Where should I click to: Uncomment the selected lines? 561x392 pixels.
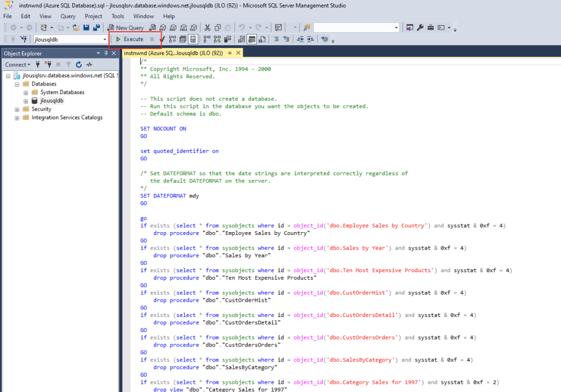click(286, 39)
